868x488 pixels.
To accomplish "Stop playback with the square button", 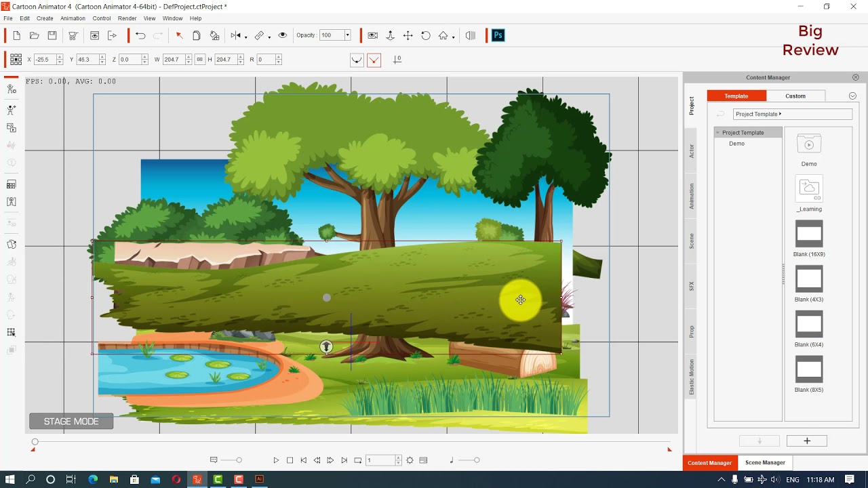I will [290, 460].
